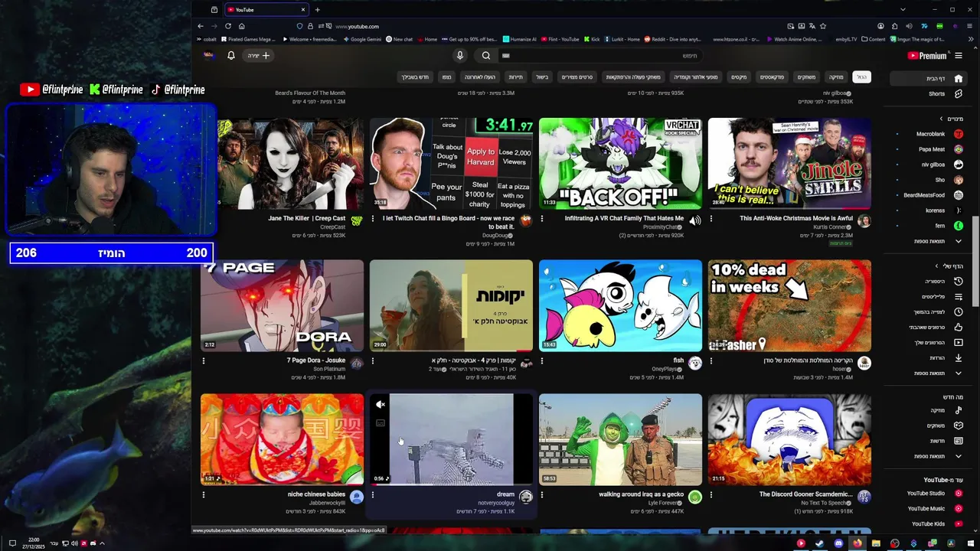
Task: Open the browser list-all-tabs dropdown
Action: tap(903, 9)
